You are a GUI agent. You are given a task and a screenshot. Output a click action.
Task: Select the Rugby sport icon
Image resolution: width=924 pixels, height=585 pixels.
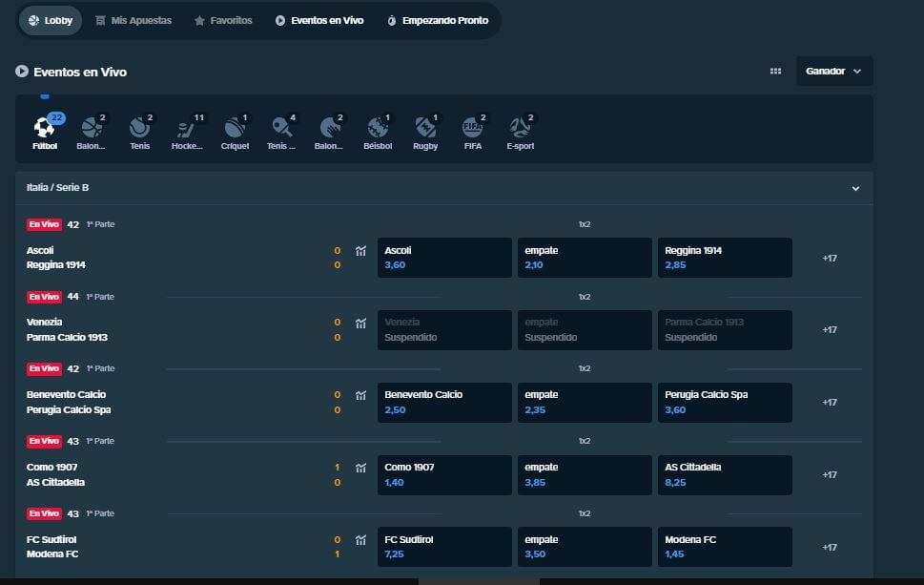(425, 129)
